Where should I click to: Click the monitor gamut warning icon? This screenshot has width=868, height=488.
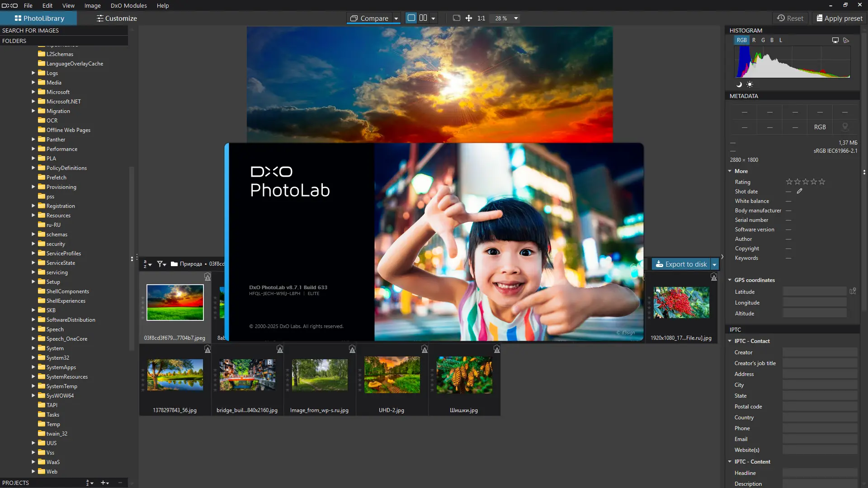(835, 40)
